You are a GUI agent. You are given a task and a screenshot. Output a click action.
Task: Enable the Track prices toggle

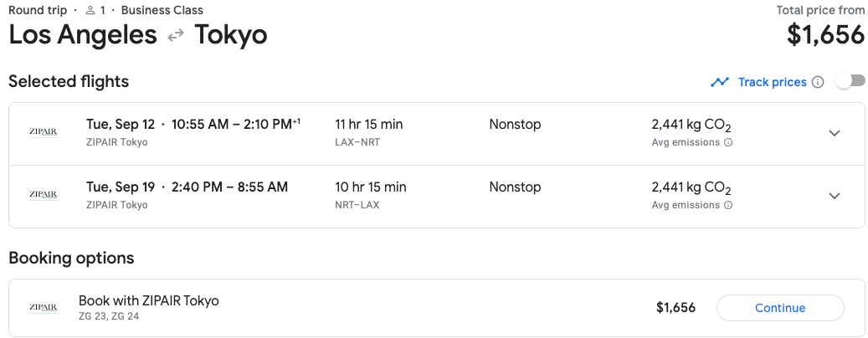[850, 81]
